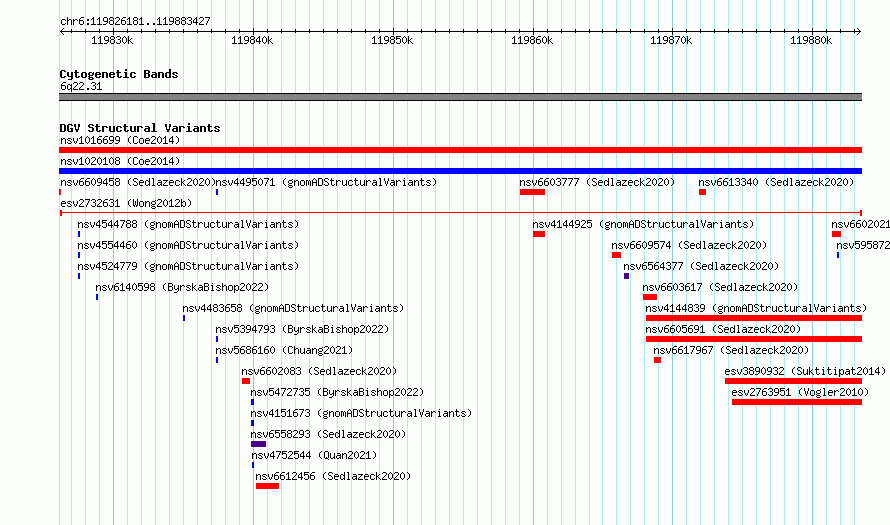Click the nsv4144839 long red bar
890x525 pixels.
754,318
